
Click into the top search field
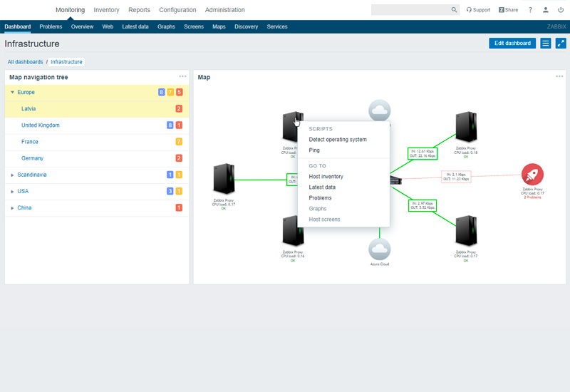click(411, 10)
